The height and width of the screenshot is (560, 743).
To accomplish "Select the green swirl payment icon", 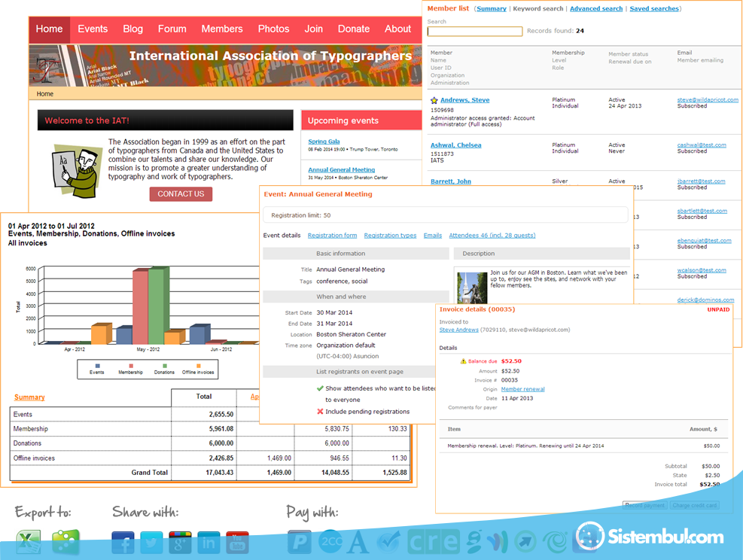I will point(555,543).
